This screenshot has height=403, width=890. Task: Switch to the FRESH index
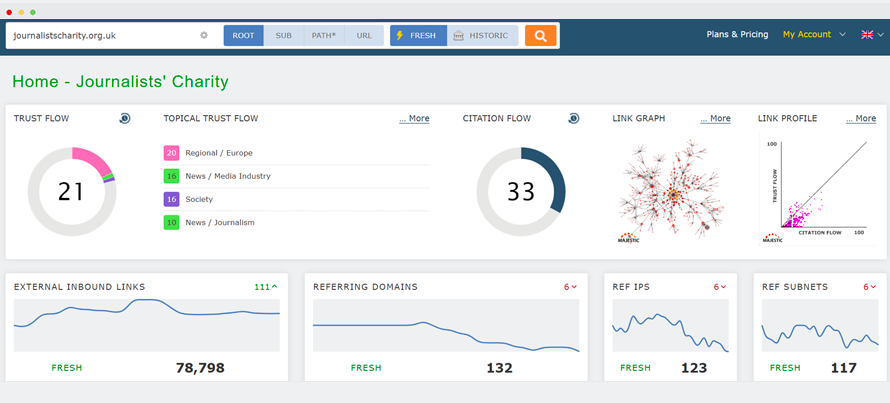point(416,35)
